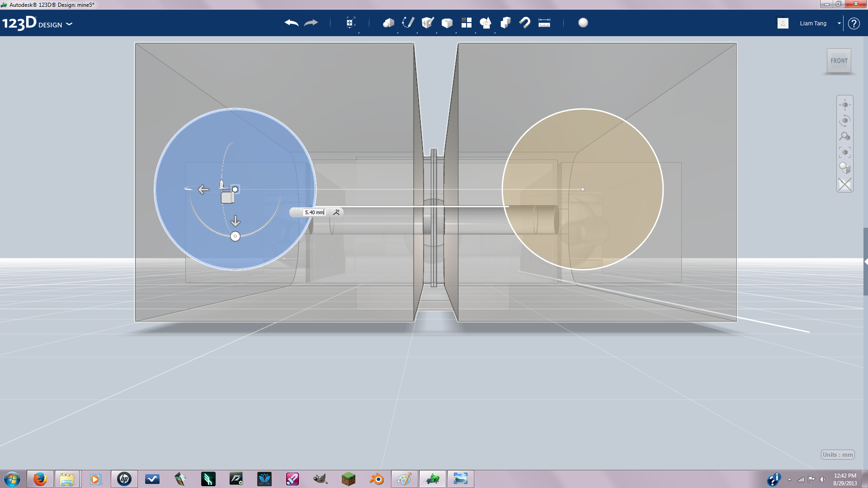
Task: Open the Windows Start menu
Action: point(12,479)
